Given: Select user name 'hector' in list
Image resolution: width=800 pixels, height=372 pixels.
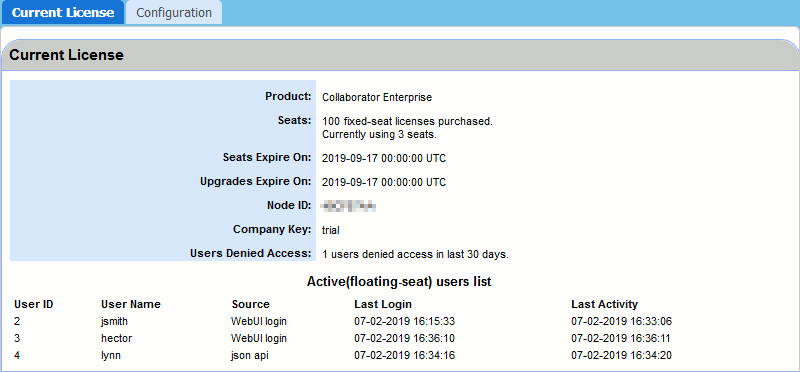Looking at the screenshot, I should point(116,338).
